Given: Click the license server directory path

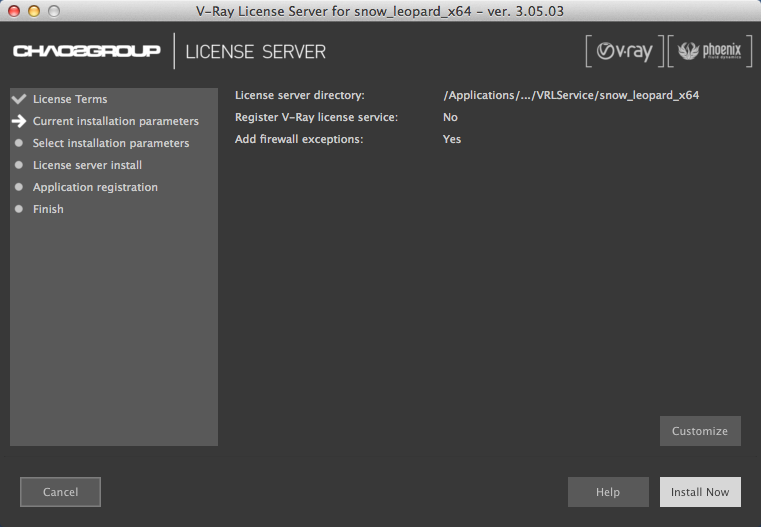Looking at the screenshot, I should 570,95.
